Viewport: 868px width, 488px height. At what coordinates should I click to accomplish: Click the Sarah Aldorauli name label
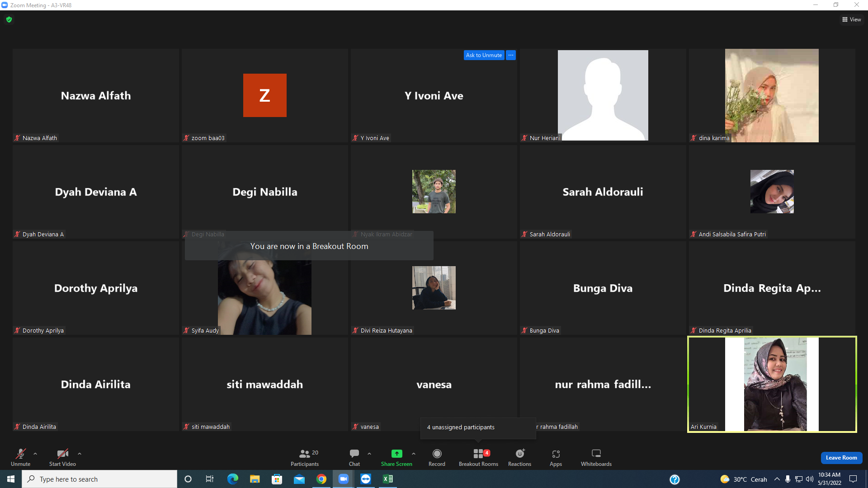click(x=550, y=234)
